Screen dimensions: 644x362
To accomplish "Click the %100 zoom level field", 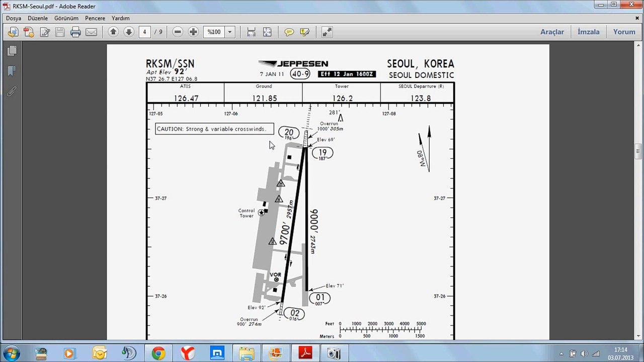I will (x=214, y=32).
